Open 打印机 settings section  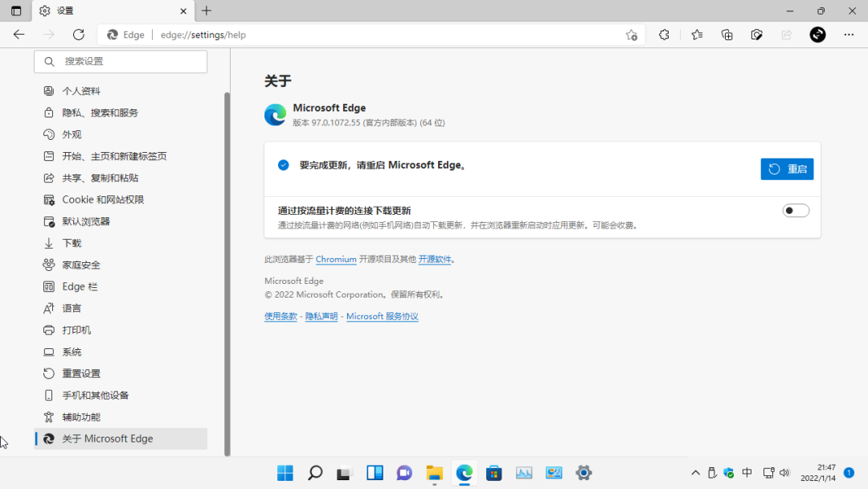pyautogui.click(x=121, y=330)
